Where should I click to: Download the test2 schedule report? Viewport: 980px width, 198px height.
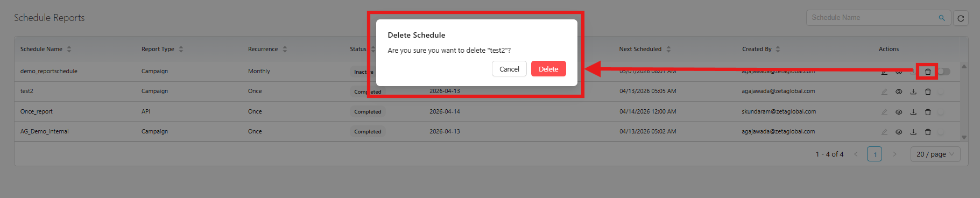click(x=913, y=91)
